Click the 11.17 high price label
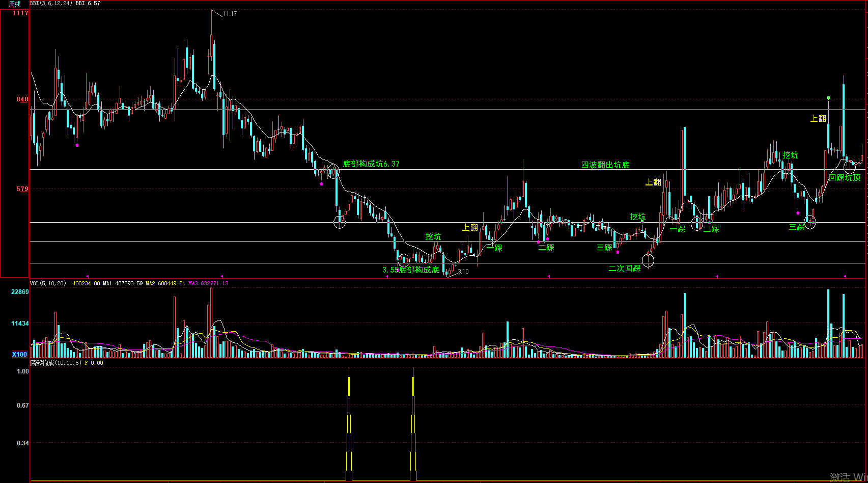Image resolution: width=868 pixels, height=483 pixels. [x=230, y=14]
